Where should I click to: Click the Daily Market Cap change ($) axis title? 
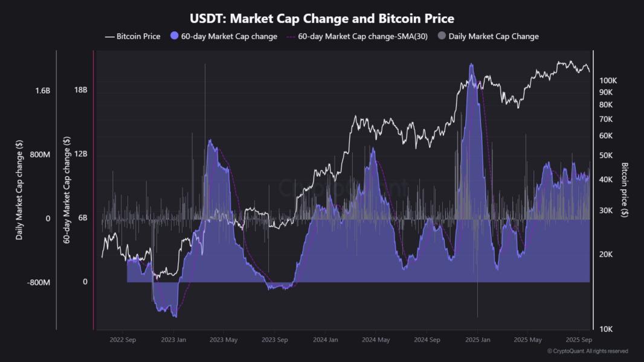20,190
